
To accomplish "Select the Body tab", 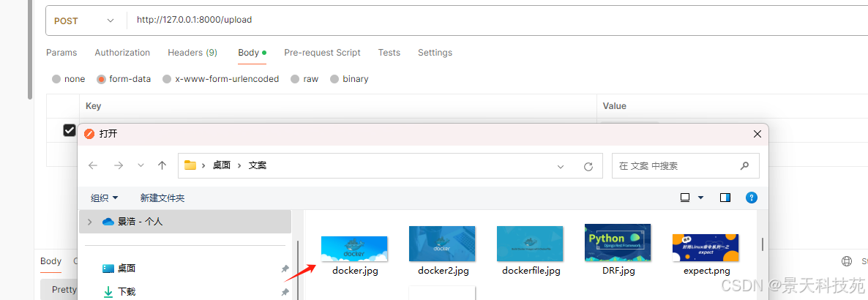I will (252, 53).
